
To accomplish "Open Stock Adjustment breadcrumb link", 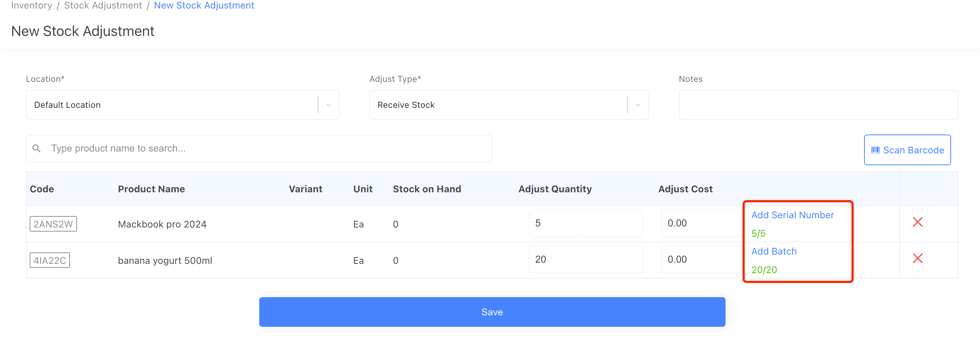I will 103,6.
